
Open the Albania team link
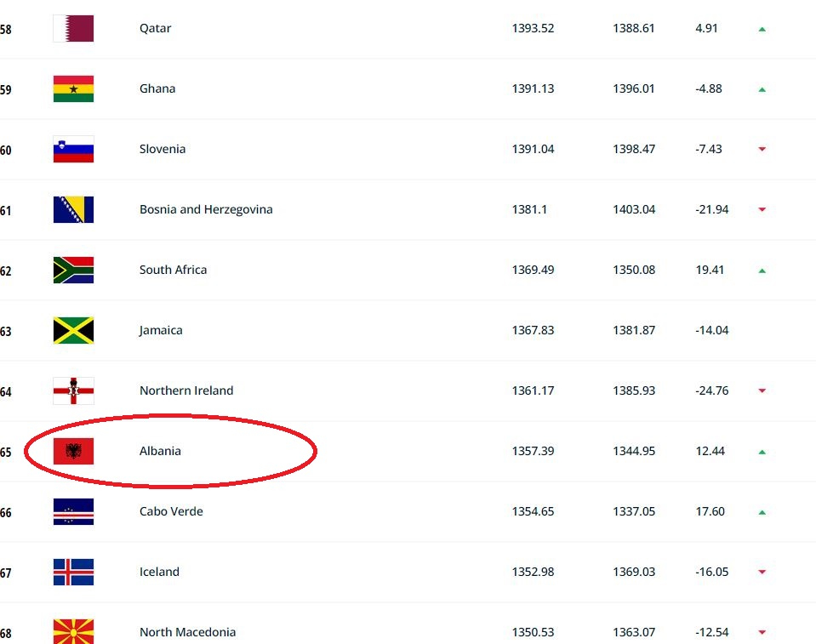pos(160,451)
